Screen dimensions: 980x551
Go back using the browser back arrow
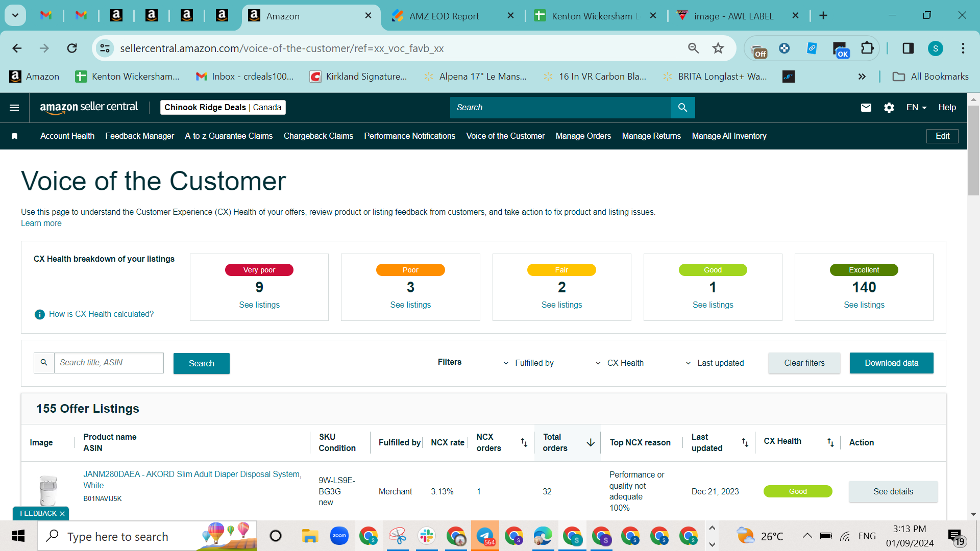(x=17, y=48)
